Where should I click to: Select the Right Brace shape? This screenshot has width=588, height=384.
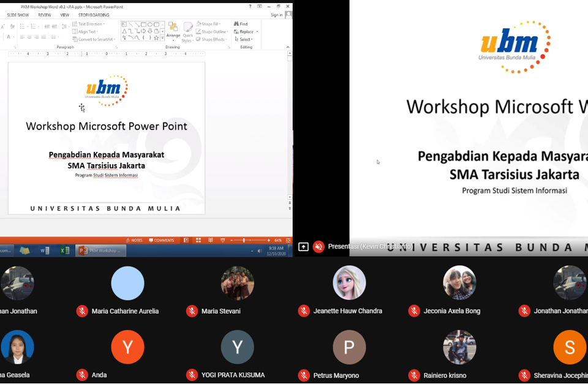coord(149,37)
